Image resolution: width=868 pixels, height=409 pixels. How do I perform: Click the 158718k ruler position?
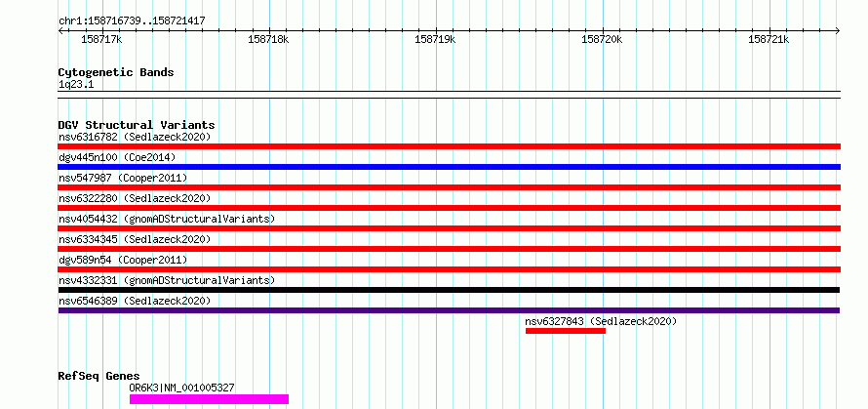click(268, 39)
